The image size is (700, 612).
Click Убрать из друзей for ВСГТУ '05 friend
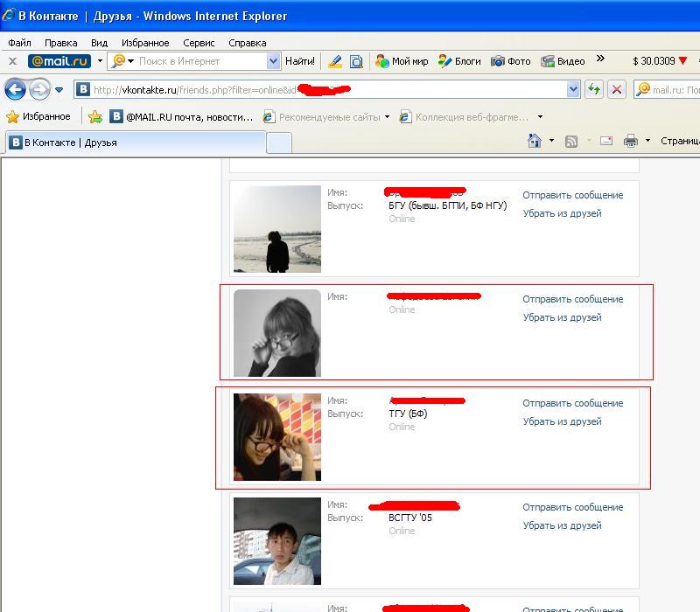coord(562,525)
